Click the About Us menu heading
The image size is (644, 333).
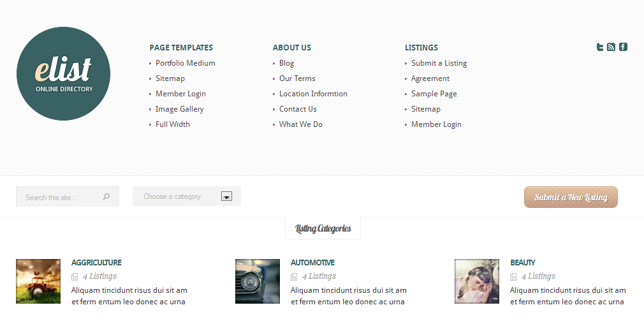click(292, 48)
